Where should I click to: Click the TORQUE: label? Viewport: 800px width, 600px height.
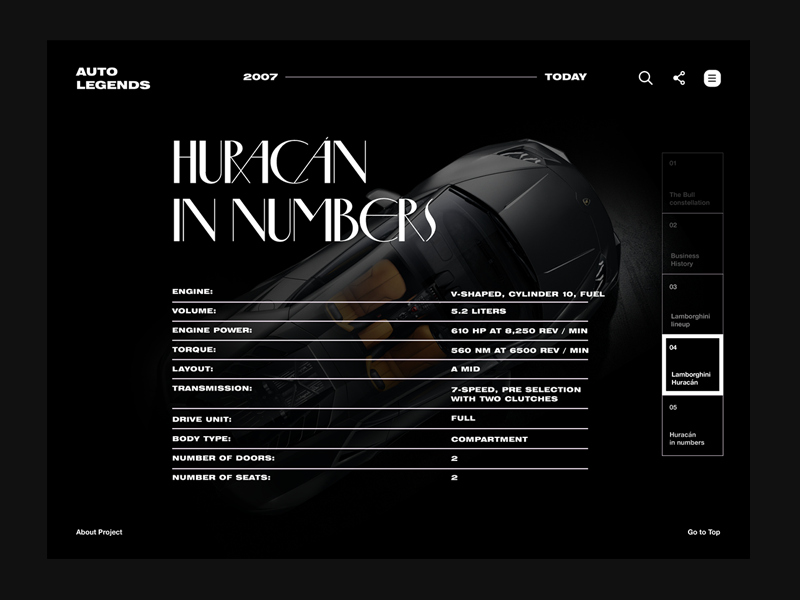coord(194,349)
